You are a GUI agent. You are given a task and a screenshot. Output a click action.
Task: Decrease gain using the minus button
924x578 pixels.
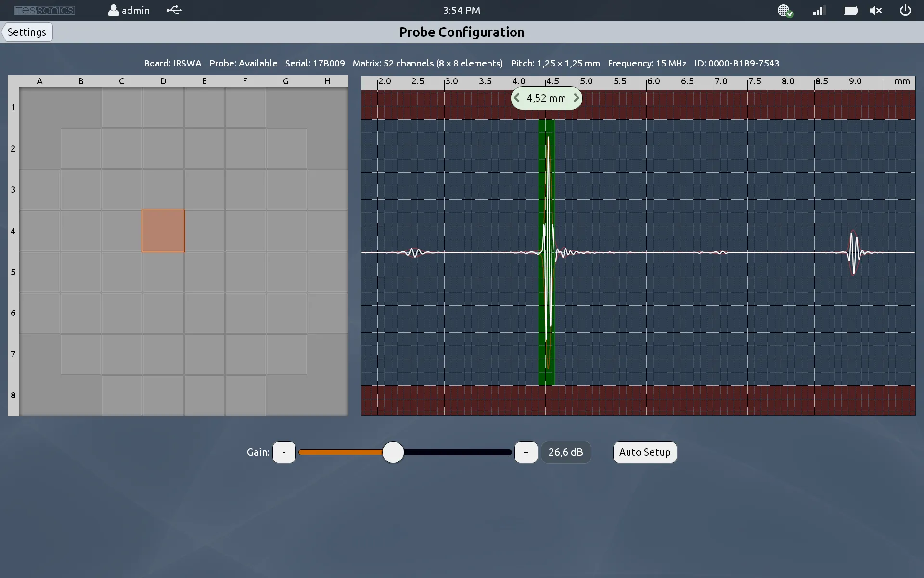click(x=284, y=452)
